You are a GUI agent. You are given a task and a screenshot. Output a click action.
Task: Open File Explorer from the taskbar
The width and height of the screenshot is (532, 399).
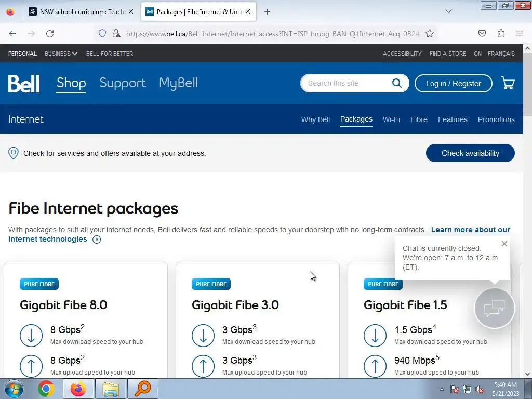click(111, 389)
